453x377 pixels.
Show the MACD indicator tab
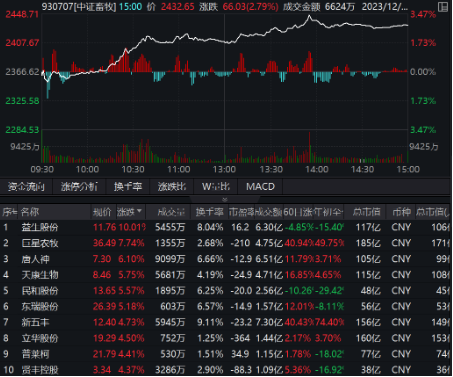[260, 186]
